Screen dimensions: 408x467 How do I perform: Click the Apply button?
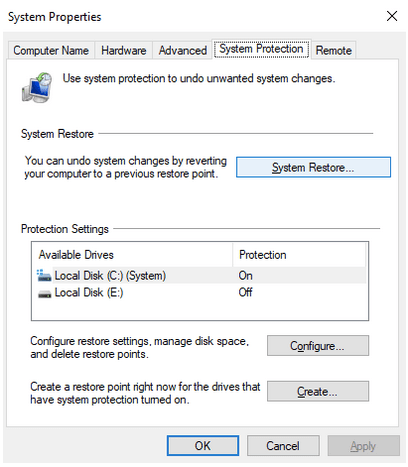(x=363, y=446)
